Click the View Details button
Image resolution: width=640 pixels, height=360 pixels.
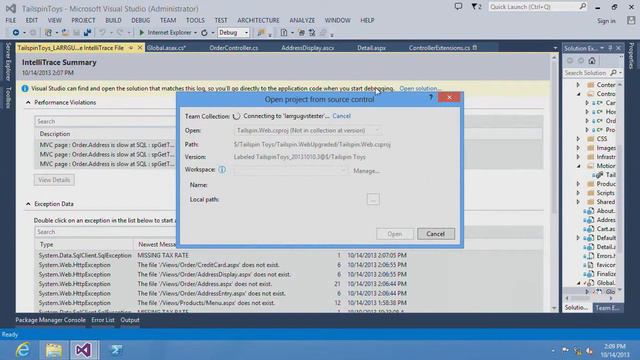click(x=54, y=180)
